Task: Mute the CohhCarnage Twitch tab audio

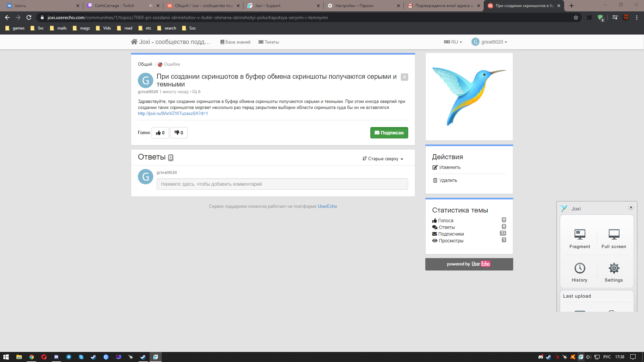Action: click(151, 6)
